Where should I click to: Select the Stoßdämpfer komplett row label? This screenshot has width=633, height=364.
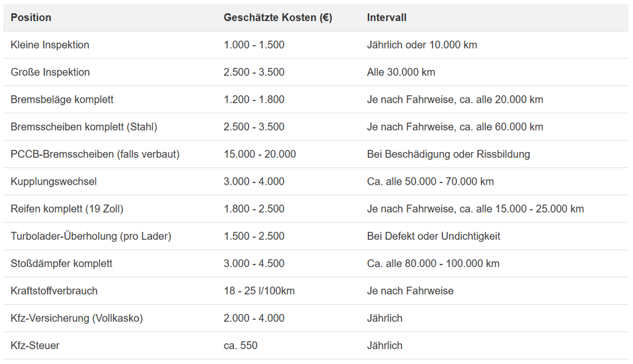pos(61,263)
